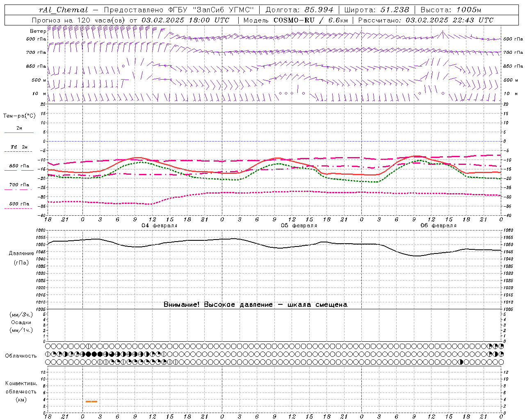Click the 700 гПа temperature legend entry
Screen dimensions: 525x420
pos(19,185)
